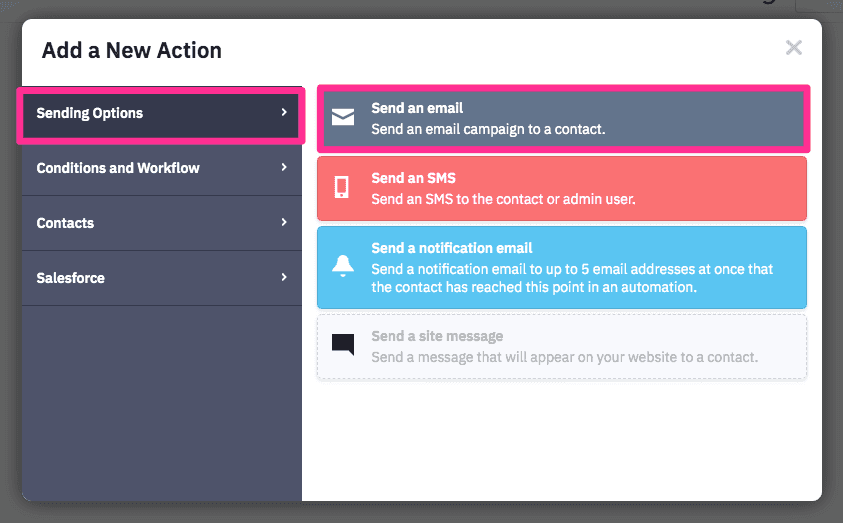Click the speech bubble site message icon
The width and height of the screenshot is (843, 523).
pyautogui.click(x=343, y=345)
